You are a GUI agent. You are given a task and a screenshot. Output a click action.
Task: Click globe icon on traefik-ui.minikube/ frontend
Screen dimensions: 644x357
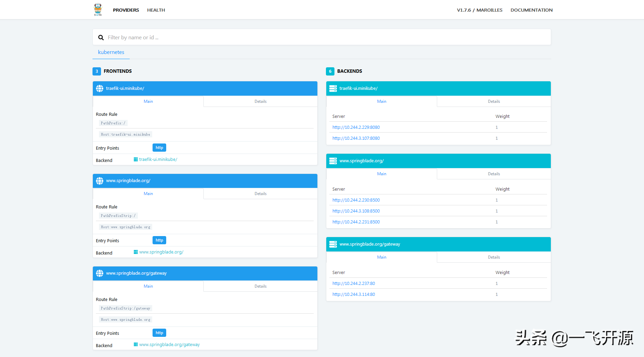click(100, 88)
